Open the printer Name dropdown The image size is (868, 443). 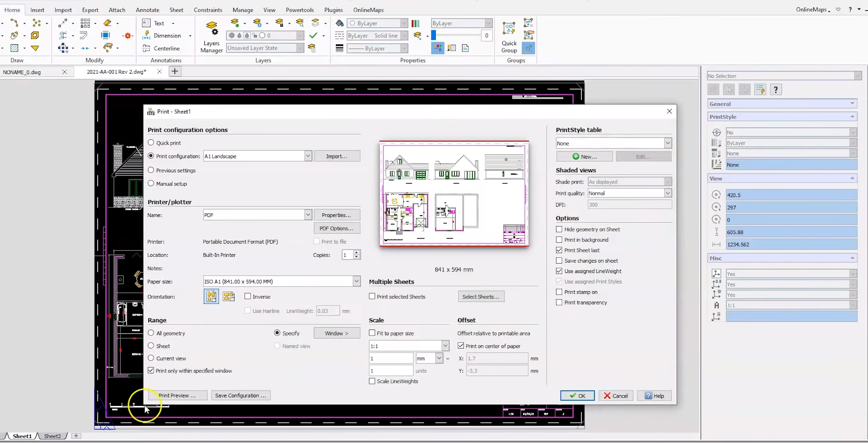308,215
